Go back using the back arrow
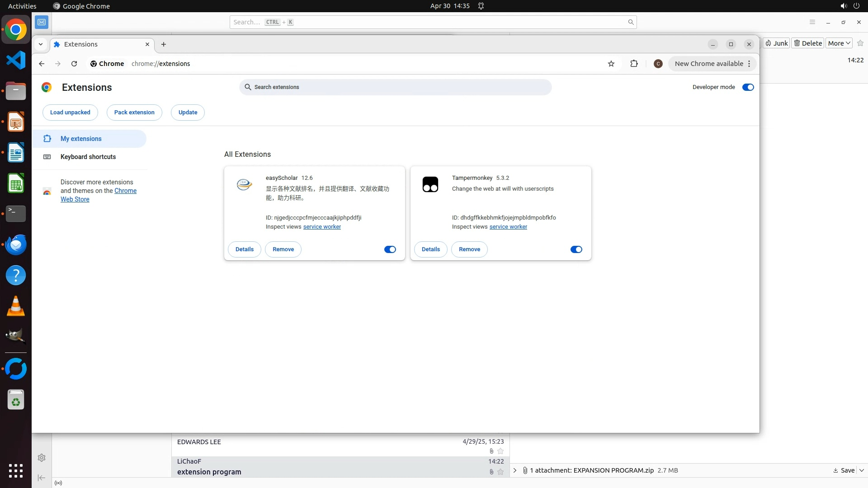 tap(42, 64)
